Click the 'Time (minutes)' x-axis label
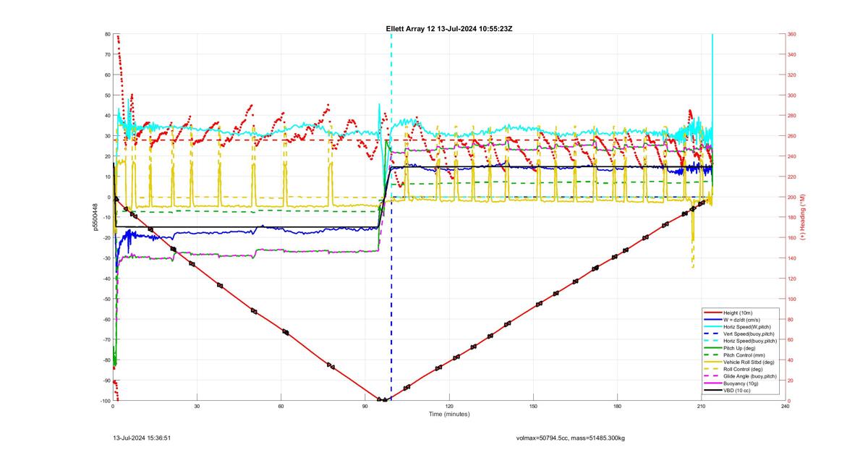 (x=449, y=415)
